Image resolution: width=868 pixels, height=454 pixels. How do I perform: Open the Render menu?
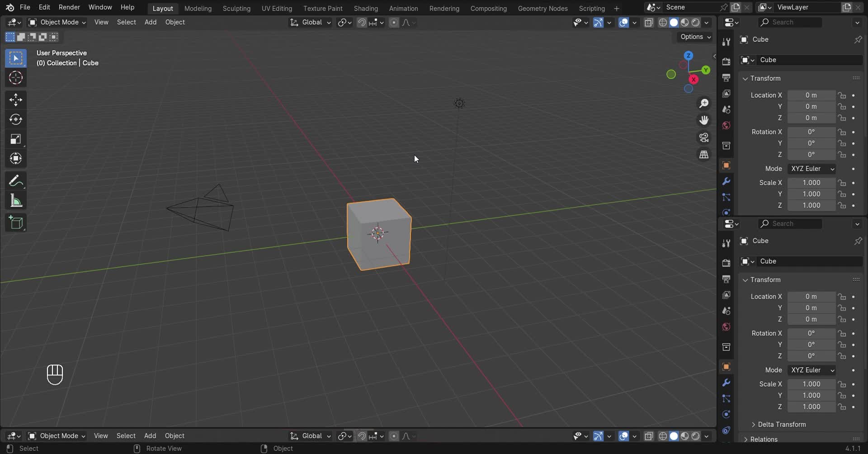pyautogui.click(x=69, y=7)
